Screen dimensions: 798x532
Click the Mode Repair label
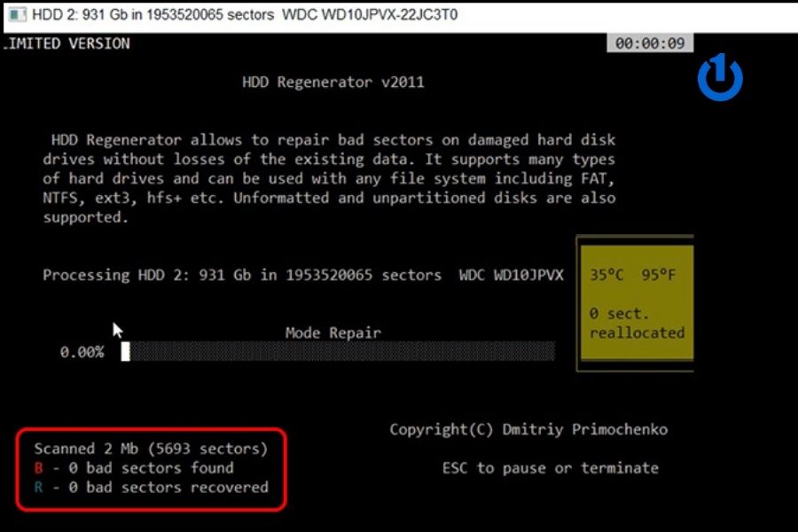click(x=332, y=333)
